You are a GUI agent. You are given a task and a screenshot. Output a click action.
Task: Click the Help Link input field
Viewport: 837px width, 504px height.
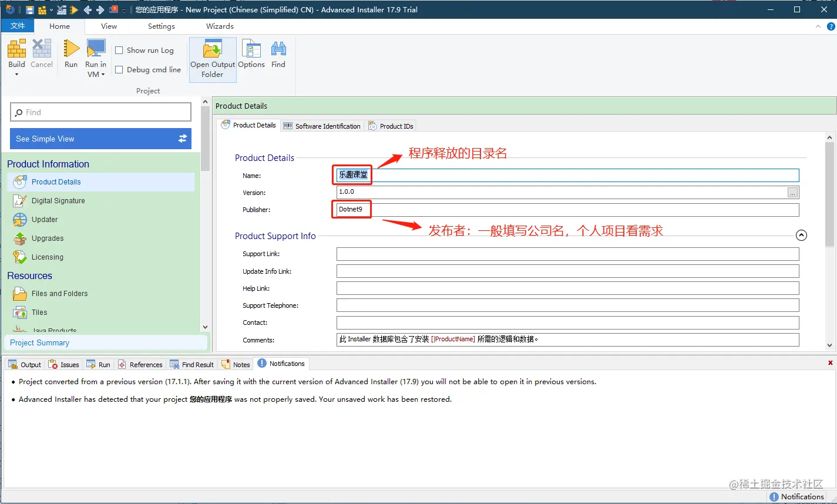pyautogui.click(x=568, y=288)
